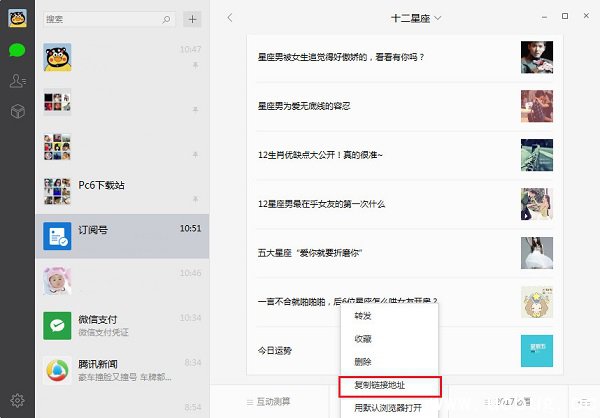
Task: Choose 复制链接地址 from the context menu
Action: 390,386
